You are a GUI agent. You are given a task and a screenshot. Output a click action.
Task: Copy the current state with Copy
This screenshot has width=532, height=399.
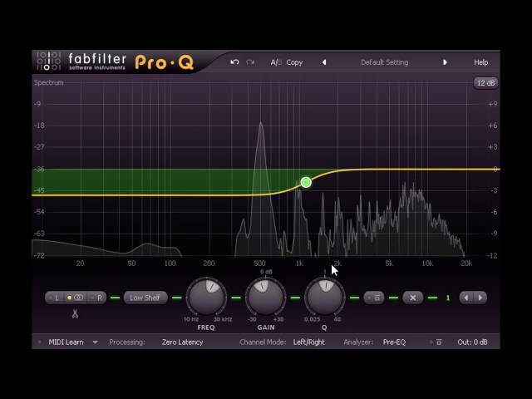point(294,62)
